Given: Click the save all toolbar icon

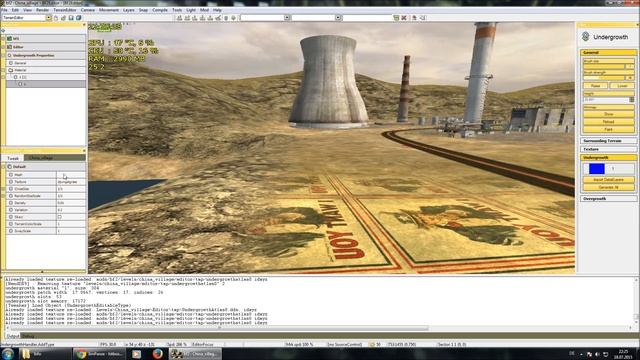Looking at the screenshot, I should coord(78,18).
